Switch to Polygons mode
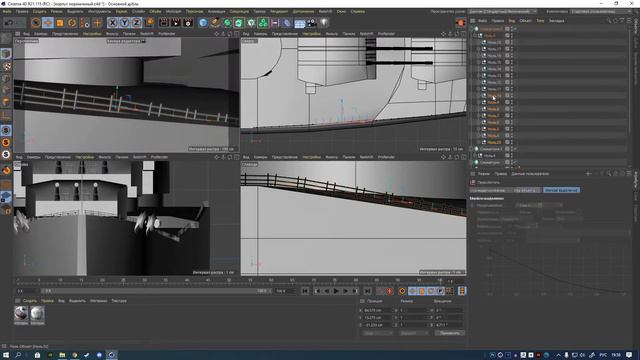 (x=6, y=102)
